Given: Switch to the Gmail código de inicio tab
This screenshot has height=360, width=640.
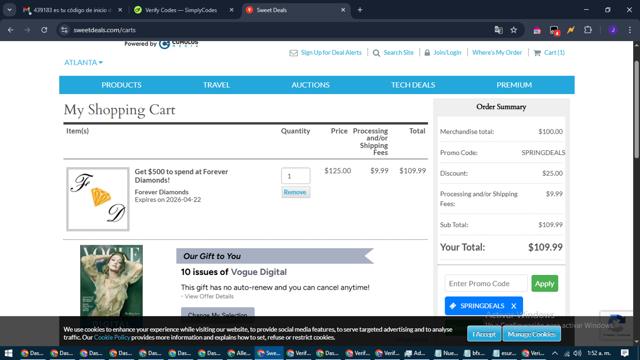Looking at the screenshot, I should [73, 10].
